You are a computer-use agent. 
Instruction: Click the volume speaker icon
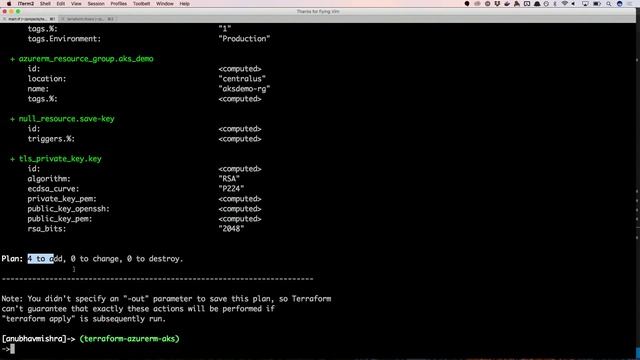(573, 4)
